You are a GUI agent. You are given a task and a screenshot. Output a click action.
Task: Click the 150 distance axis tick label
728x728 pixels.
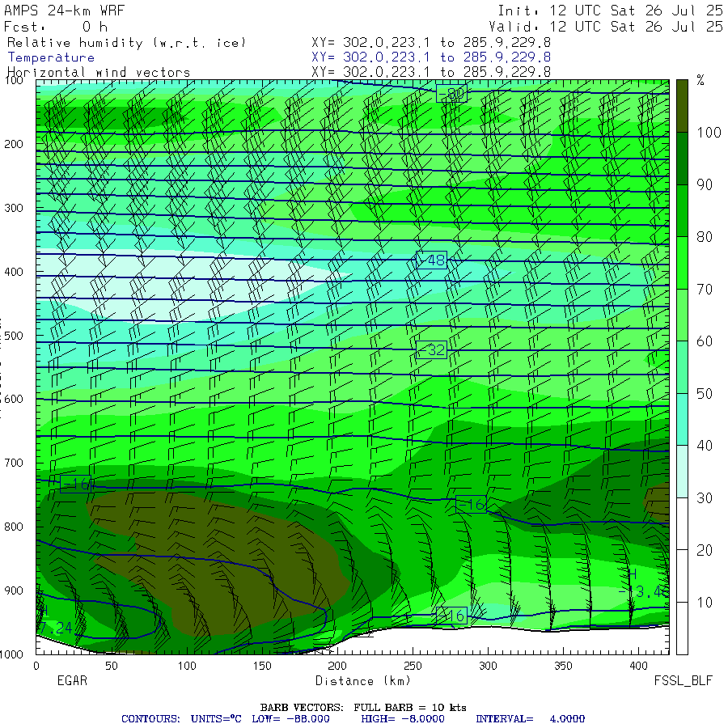(x=262, y=666)
